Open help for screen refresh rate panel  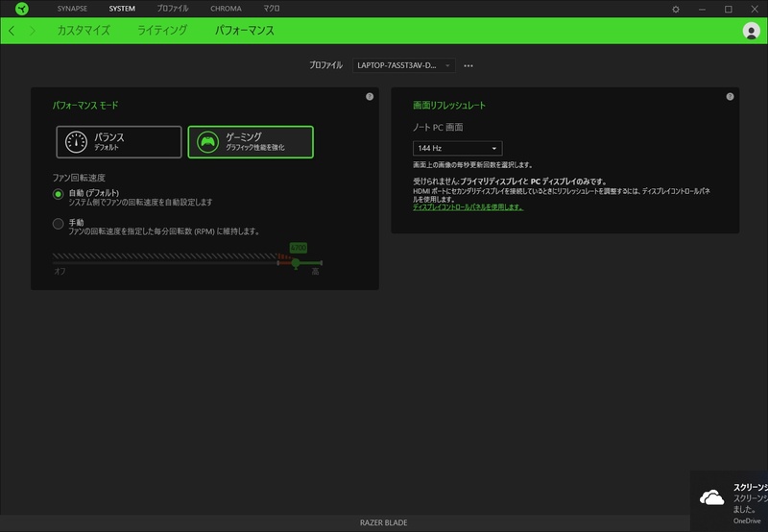(730, 96)
